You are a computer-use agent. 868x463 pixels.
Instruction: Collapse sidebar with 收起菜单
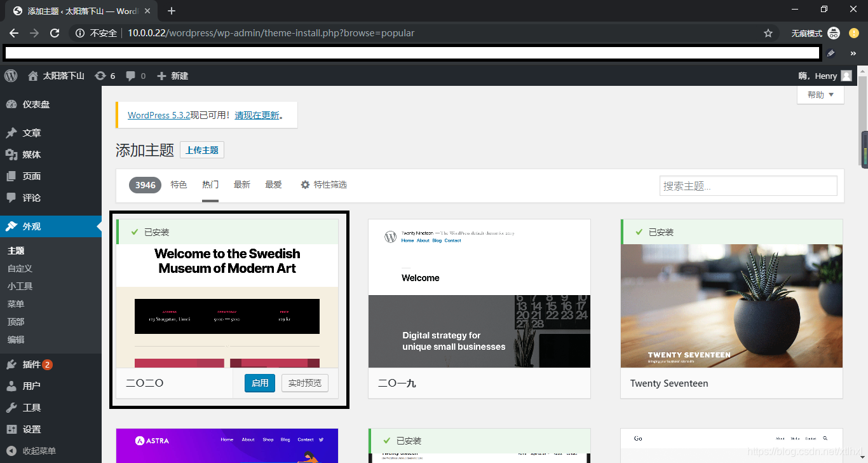point(51,451)
